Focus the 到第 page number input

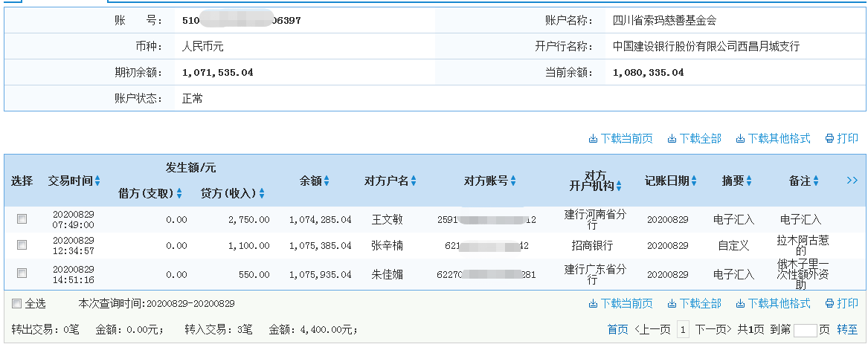(x=805, y=331)
